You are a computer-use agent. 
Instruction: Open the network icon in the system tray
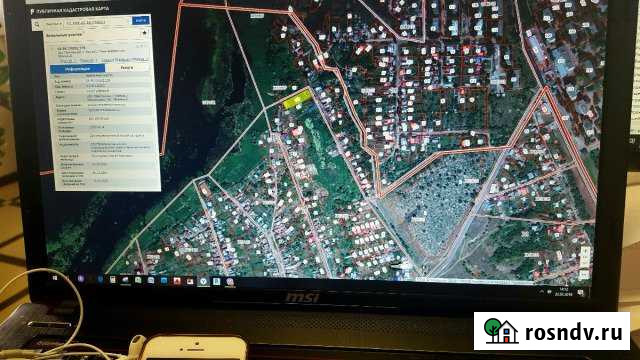550,291
